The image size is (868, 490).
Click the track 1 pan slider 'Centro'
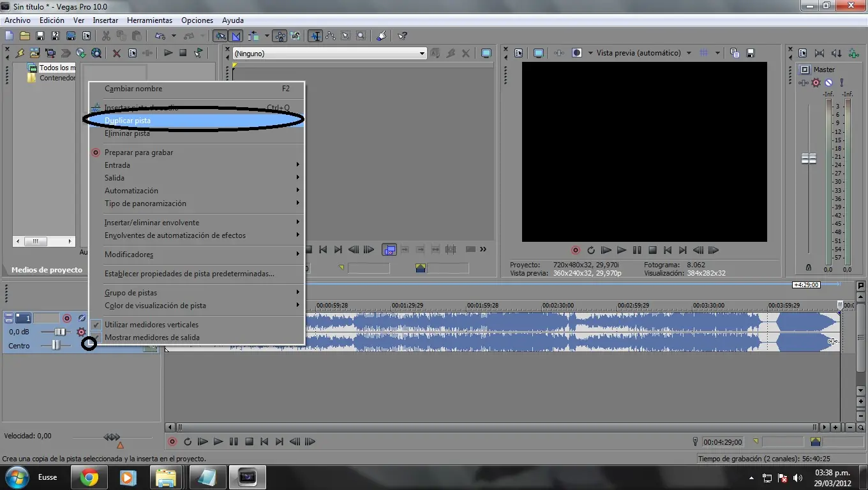click(x=56, y=345)
